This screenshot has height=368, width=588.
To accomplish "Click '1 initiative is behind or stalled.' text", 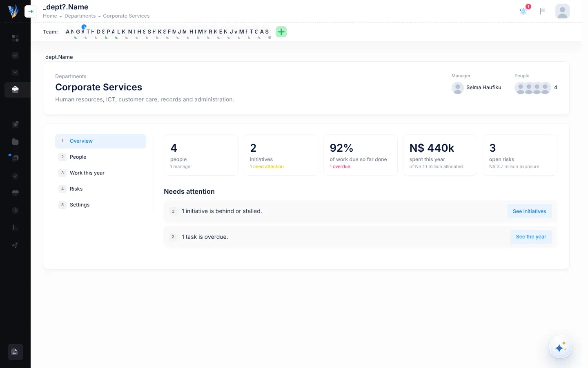I will click(x=222, y=211).
